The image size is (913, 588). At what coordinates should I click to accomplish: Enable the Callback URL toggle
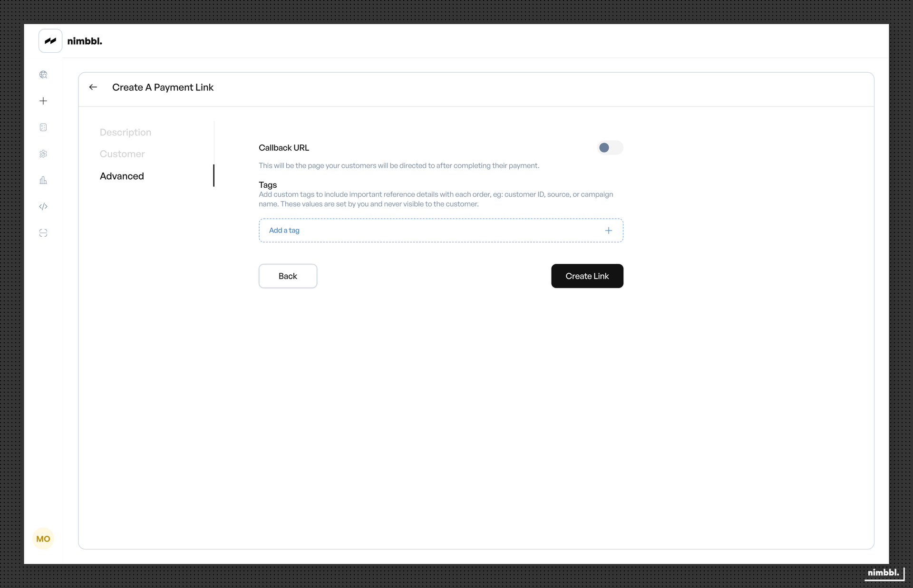pos(610,148)
